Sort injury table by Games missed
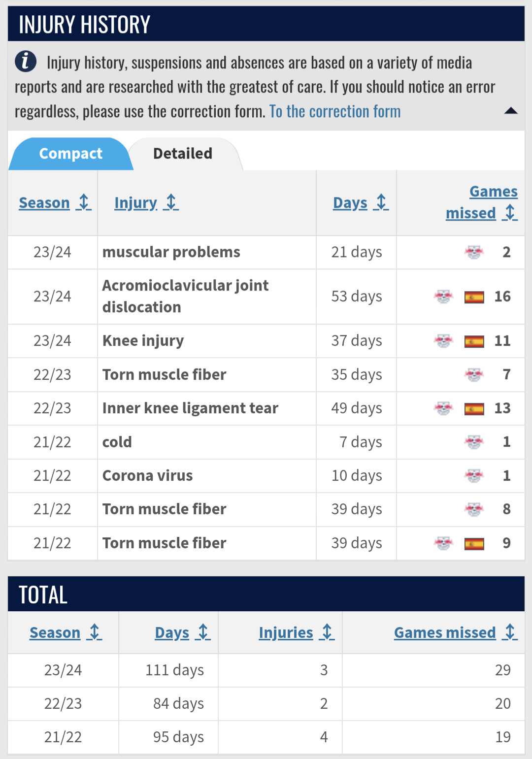Screen dimensions: 532x759 click(x=482, y=202)
